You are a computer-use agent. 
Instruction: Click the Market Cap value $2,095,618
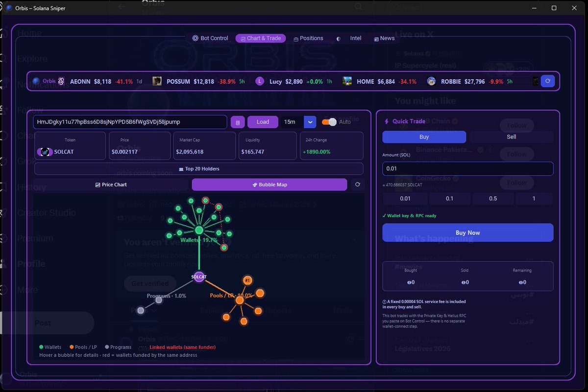(x=190, y=152)
